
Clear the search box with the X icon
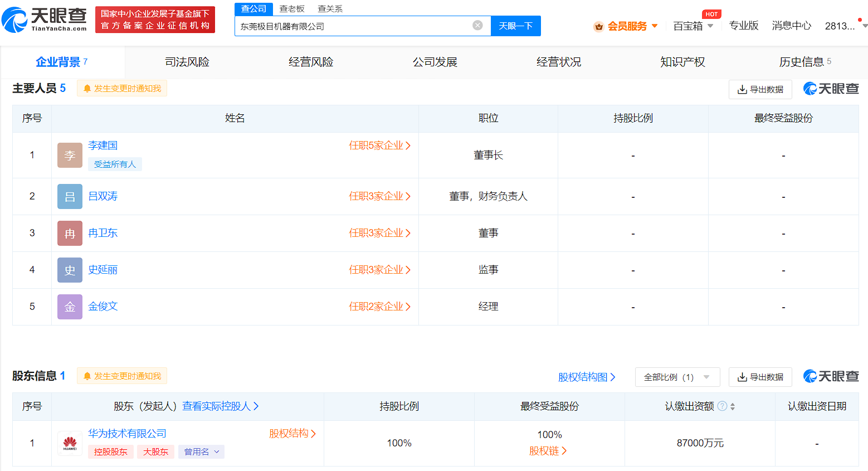point(477,25)
